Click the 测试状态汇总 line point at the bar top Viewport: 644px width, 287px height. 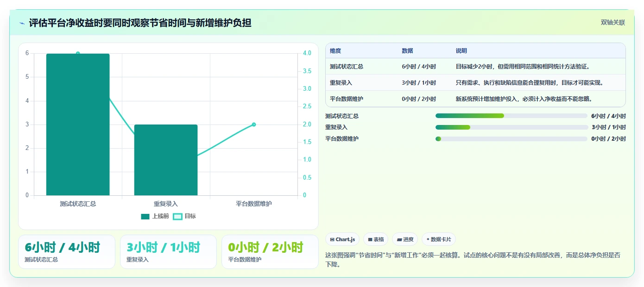pyautogui.click(x=78, y=54)
